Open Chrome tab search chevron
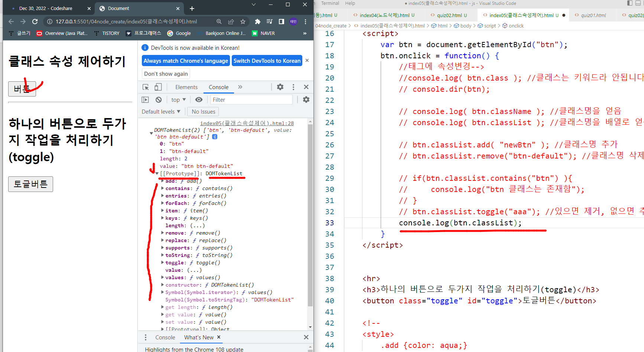This screenshot has width=644, height=352. [254, 4]
